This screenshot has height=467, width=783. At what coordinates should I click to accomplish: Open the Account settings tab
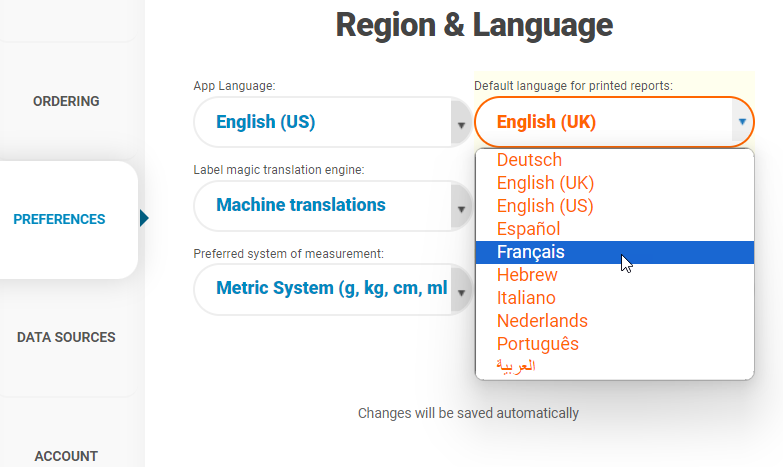pyautogui.click(x=66, y=456)
